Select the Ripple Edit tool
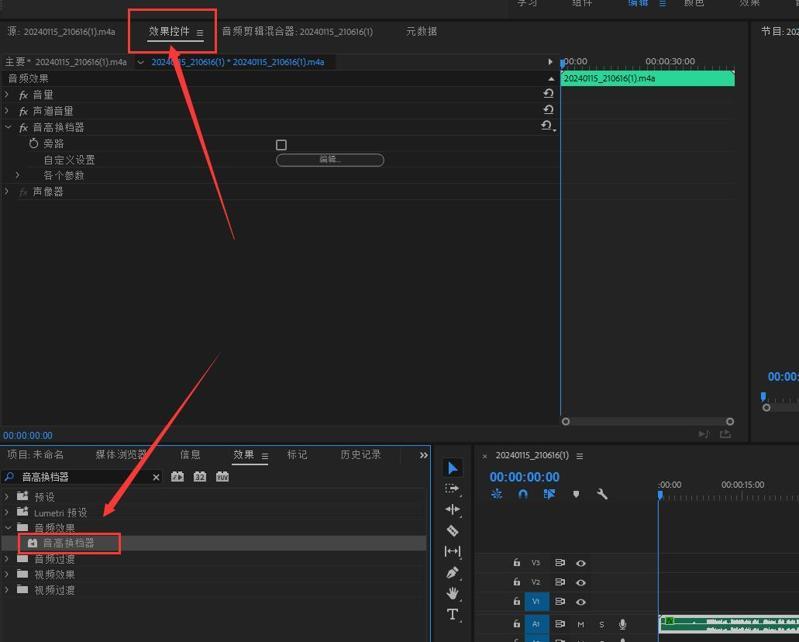The width and height of the screenshot is (799, 642). pos(452,510)
